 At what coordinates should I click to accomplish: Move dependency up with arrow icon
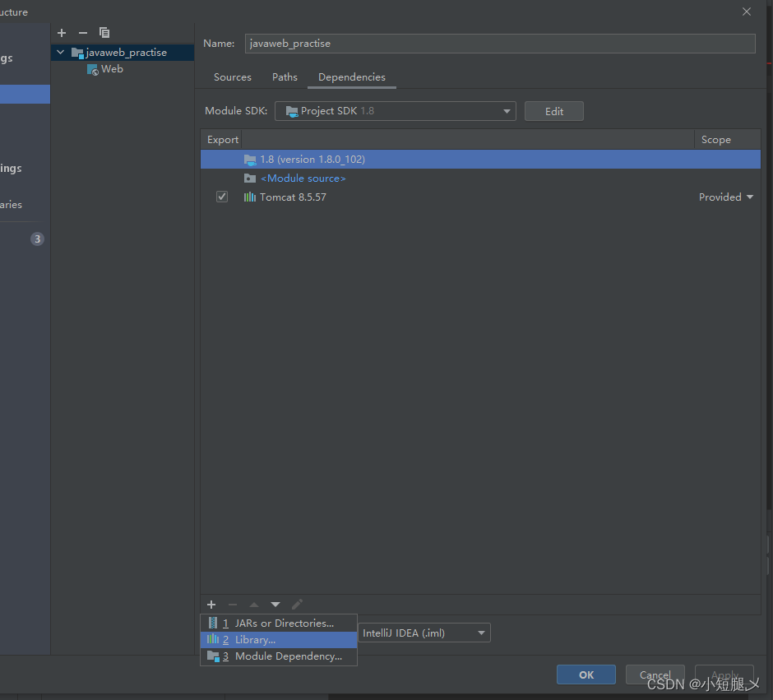(x=254, y=605)
